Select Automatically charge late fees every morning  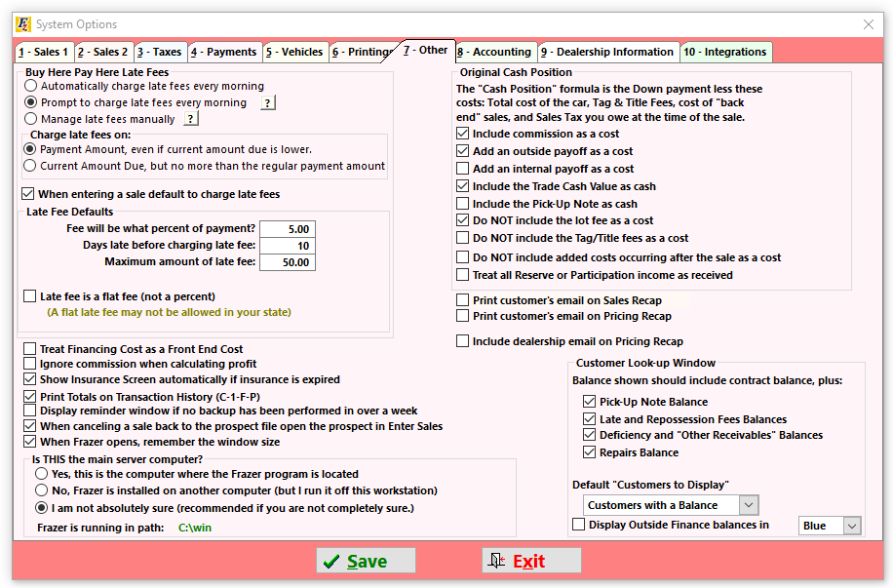[x=31, y=87]
